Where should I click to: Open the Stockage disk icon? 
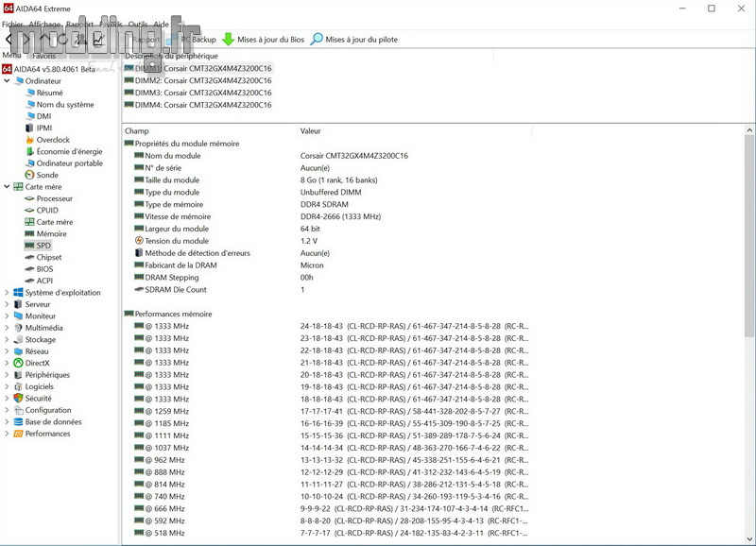pyautogui.click(x=18, y=339)
